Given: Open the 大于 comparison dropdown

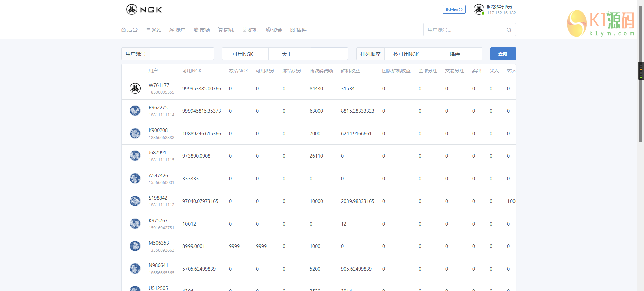Looking at the screenshot, I should [289, 54].
